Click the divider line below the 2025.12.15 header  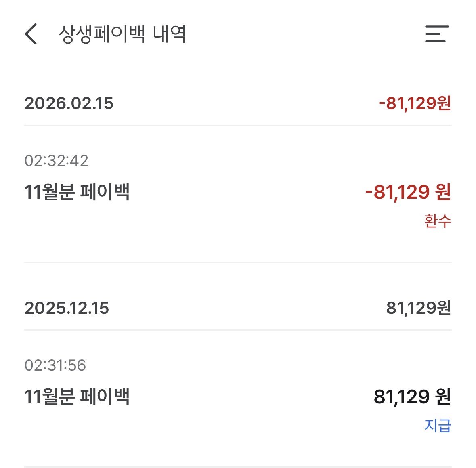pyautogui.click(x=238, y=330)
